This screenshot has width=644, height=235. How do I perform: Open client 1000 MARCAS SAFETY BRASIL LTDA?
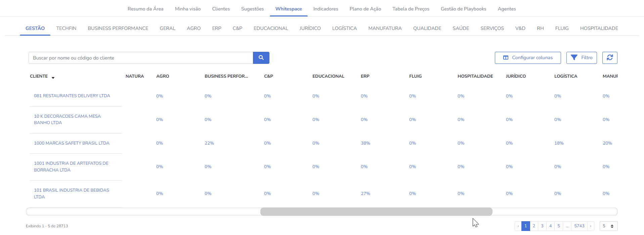click(x=72, y=143)
